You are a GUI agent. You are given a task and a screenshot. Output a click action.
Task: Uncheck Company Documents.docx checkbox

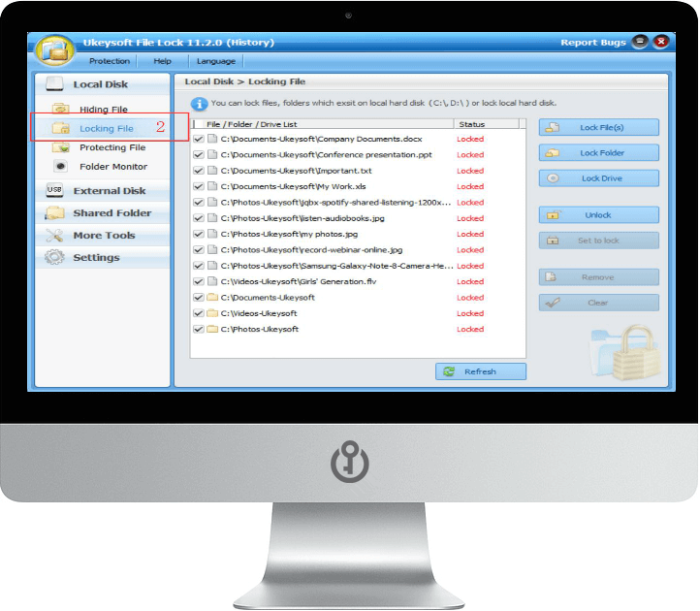click(199, 139)
